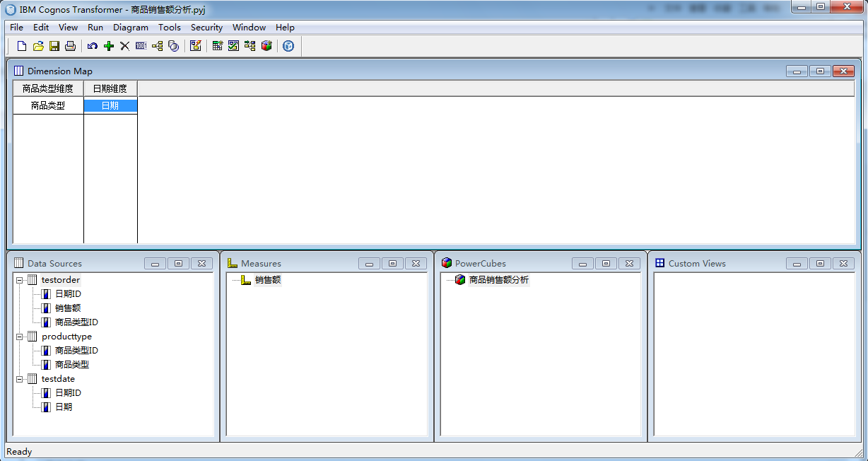Screen dimensions: 868x461
Task: Open the Window menu
Action: click(250, 28)
